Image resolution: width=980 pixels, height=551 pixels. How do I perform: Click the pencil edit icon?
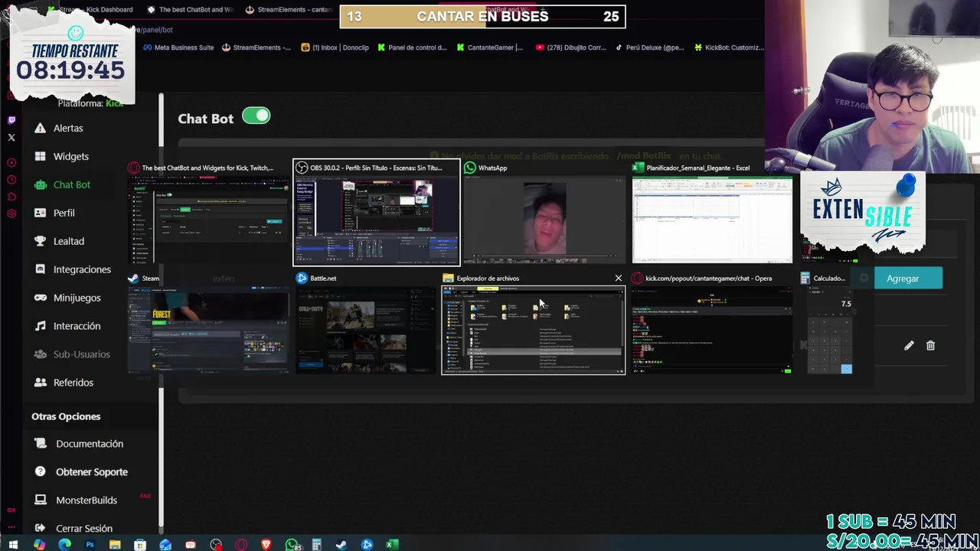point(909,346)
